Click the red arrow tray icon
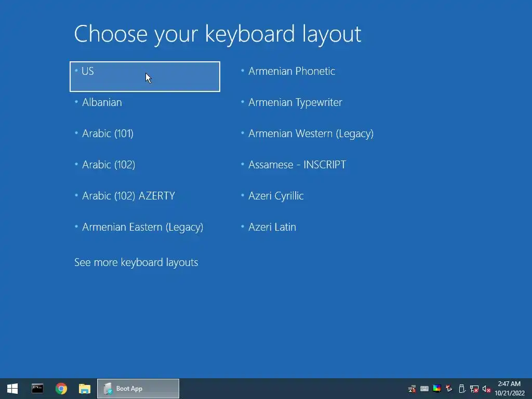 (x=449, y=389)
